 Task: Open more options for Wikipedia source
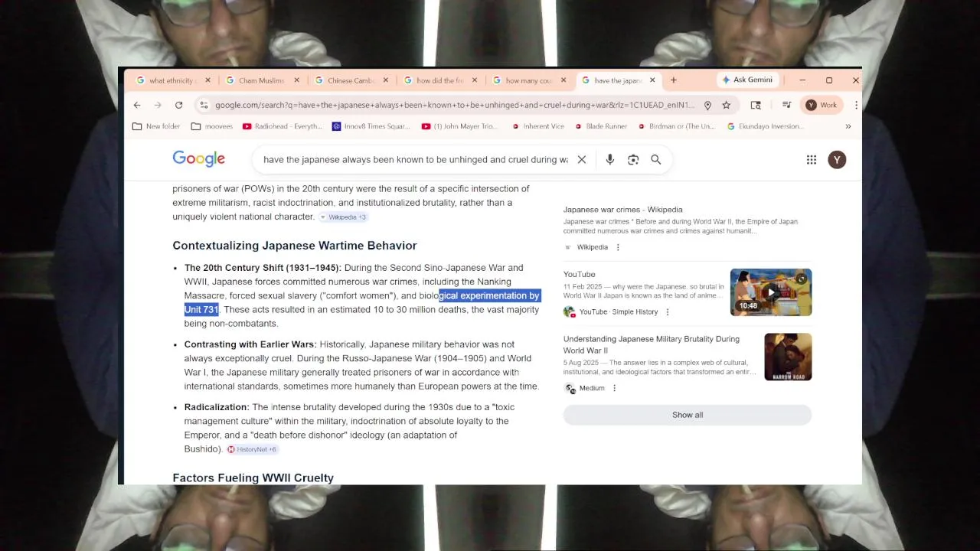point(618,247)
